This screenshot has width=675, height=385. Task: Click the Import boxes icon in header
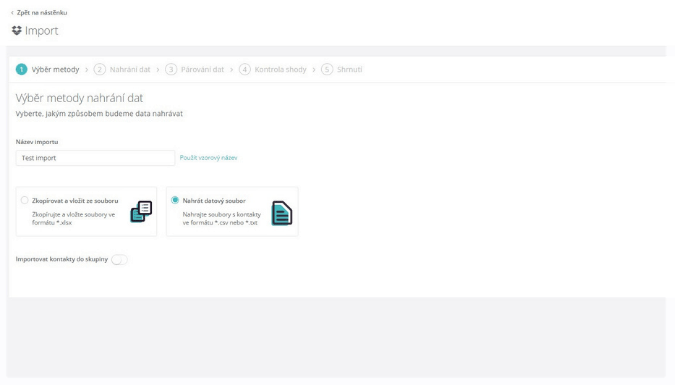pos(16,31)
